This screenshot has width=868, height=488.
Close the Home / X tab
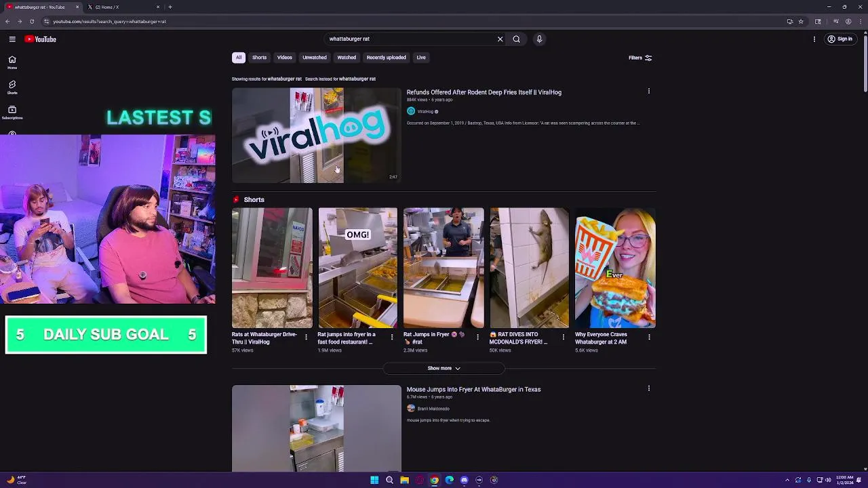tap(158, 7)
